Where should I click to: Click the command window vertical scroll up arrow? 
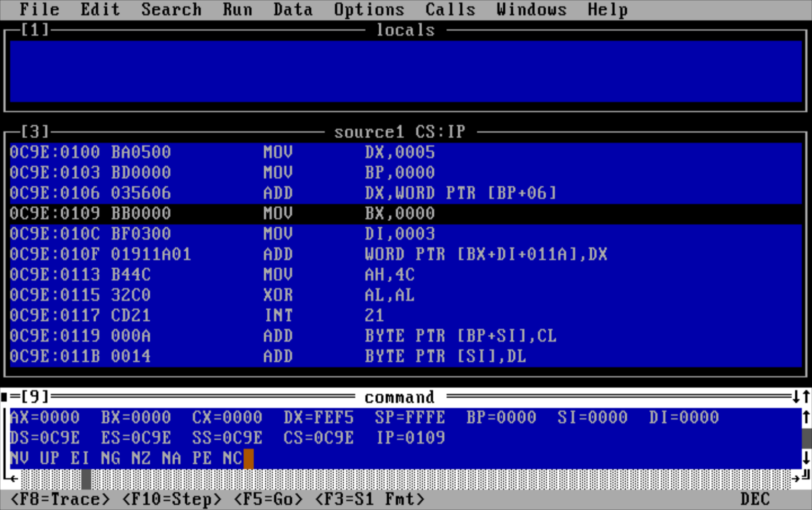pos(806,417)
